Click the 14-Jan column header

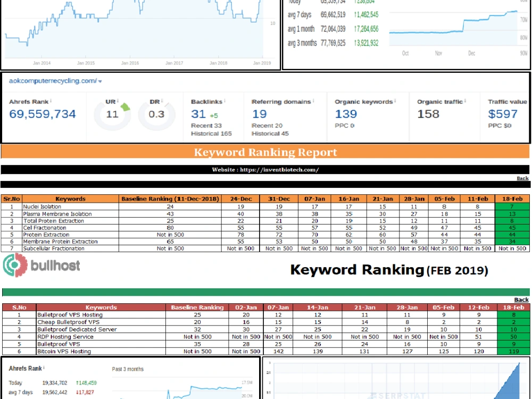[318, 307]
